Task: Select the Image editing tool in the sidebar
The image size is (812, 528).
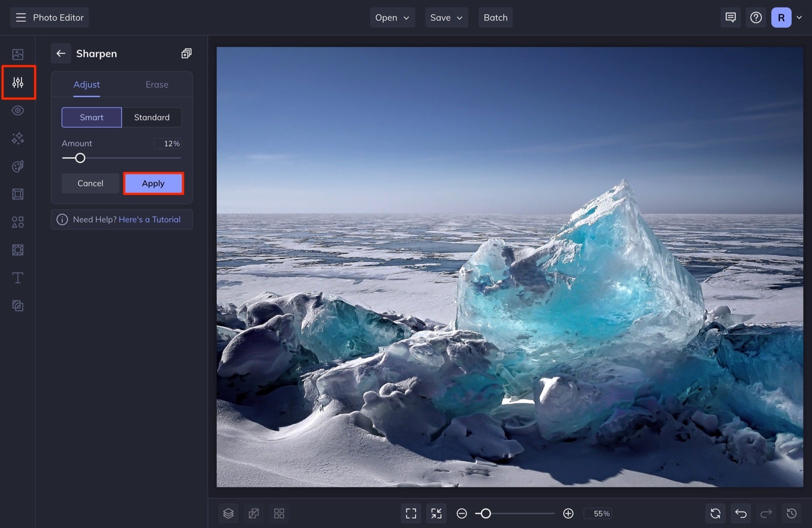Action: click(18, 53)
